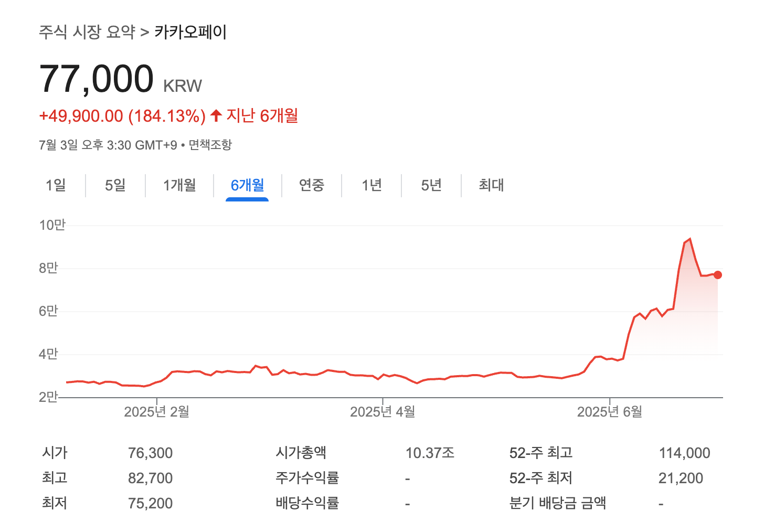
Task: Click the chart peak near 9만 in June
Action: pyautogui.click(x=690, y=239)
